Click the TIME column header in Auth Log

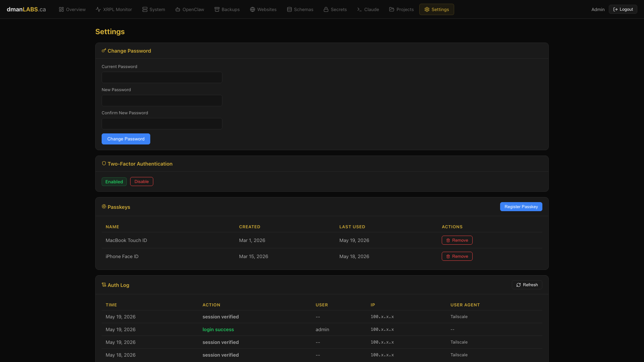tap(111, 305)
